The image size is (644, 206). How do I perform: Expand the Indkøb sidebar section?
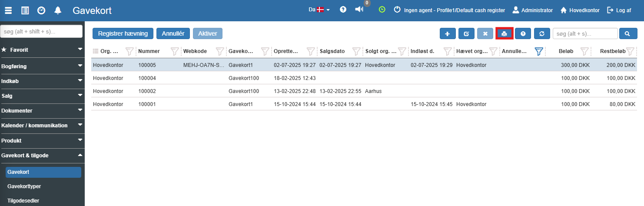pos(42,81)
